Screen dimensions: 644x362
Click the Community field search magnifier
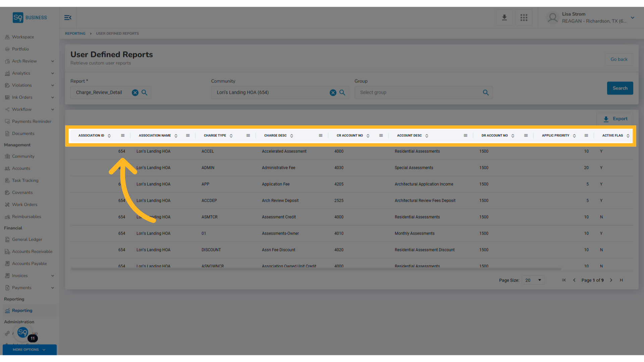point(342,93)
